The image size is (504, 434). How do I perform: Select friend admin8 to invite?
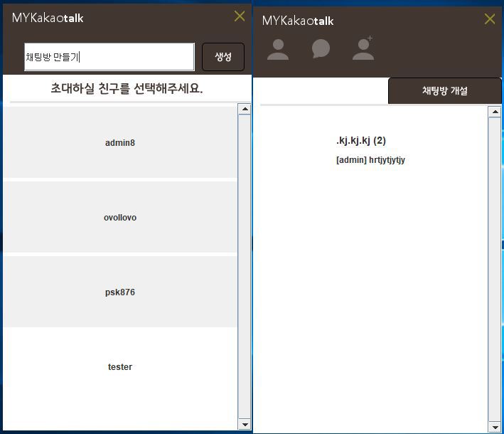click(x=120, y=142)
